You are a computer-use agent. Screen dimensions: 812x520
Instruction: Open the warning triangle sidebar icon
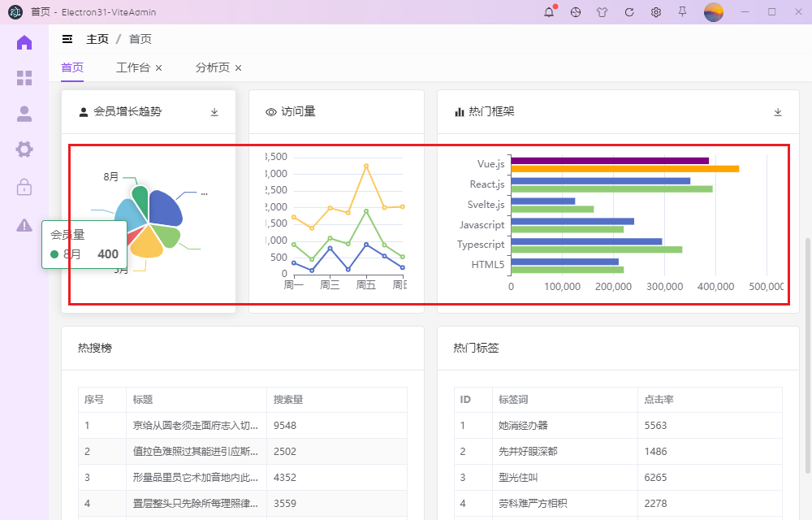24,225
